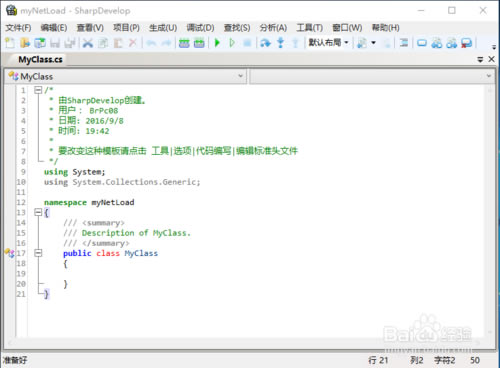Click the Paste clipboard icon
500x368 pixels.
(x=118, y=43)
